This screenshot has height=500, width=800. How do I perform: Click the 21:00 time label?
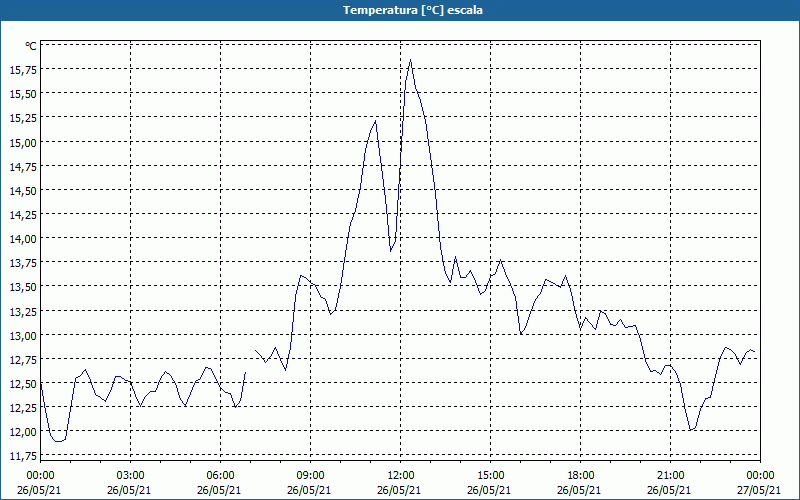coord(670,476)
